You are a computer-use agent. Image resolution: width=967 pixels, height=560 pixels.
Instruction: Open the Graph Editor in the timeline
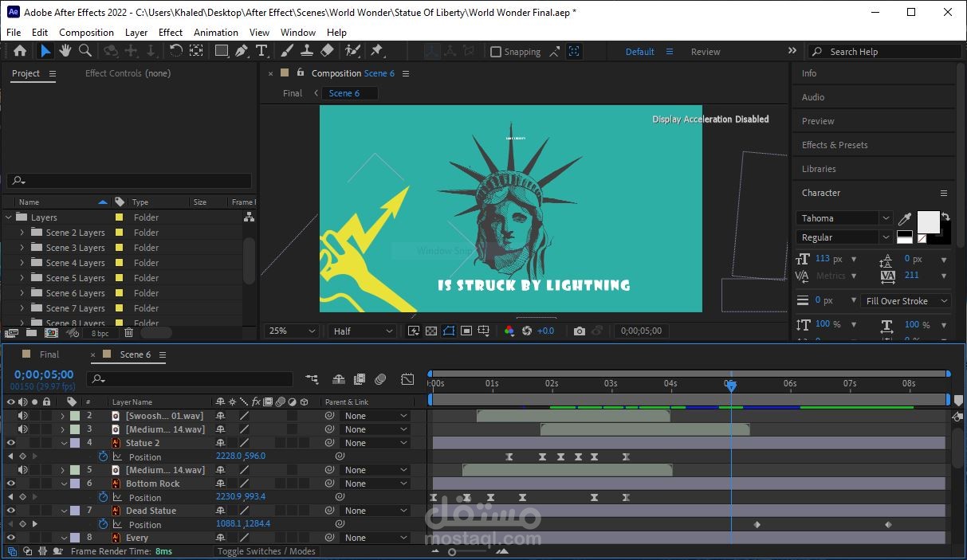coord(407,379)
